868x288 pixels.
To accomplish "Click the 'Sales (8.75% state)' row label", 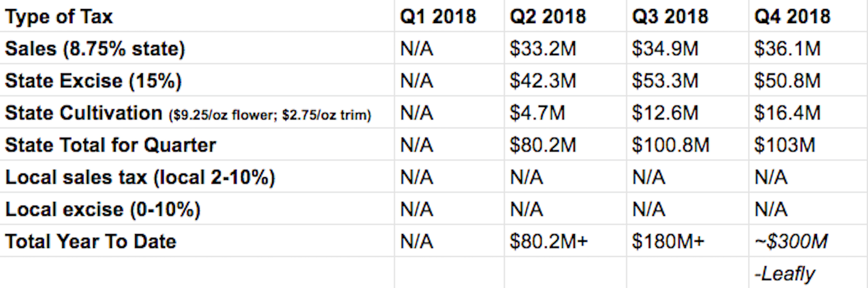I will [x=95, y=49].
